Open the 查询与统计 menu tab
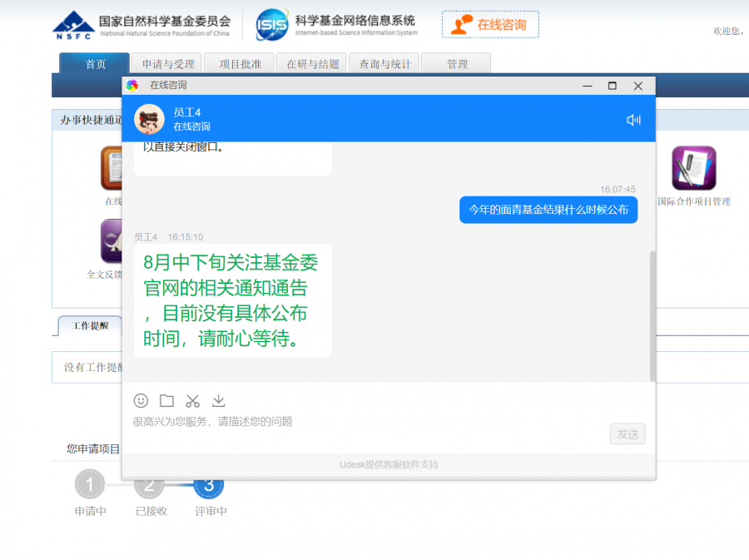Image resolution: width=749 pixels, height=560 pixels. pyautogui.click(x=384, y=64)
